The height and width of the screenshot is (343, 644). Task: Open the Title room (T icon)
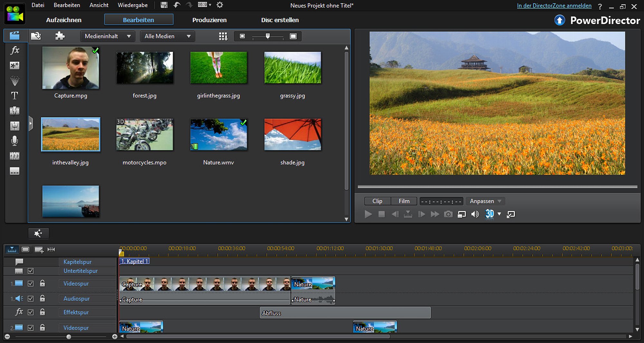point(14,96)
